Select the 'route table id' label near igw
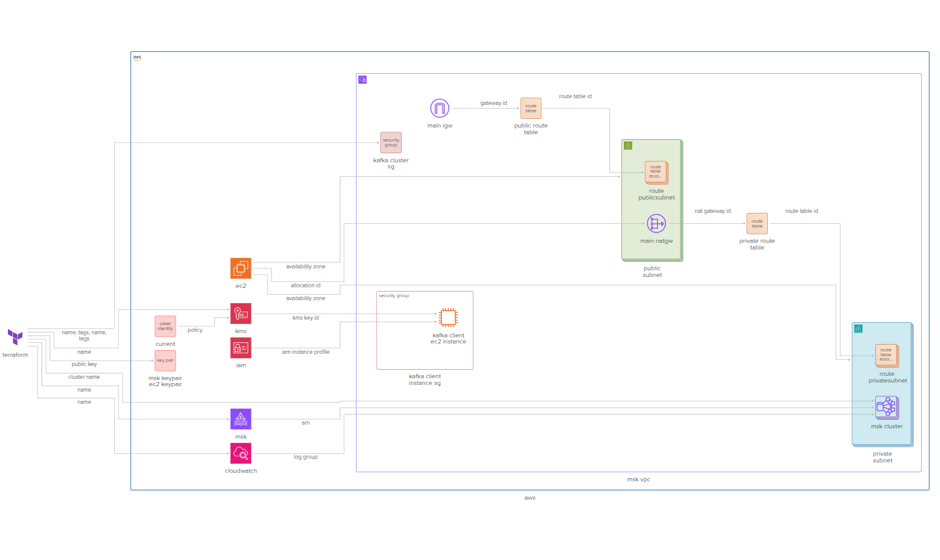This screenshot has height=560, width=940. [x=575, y=96]
